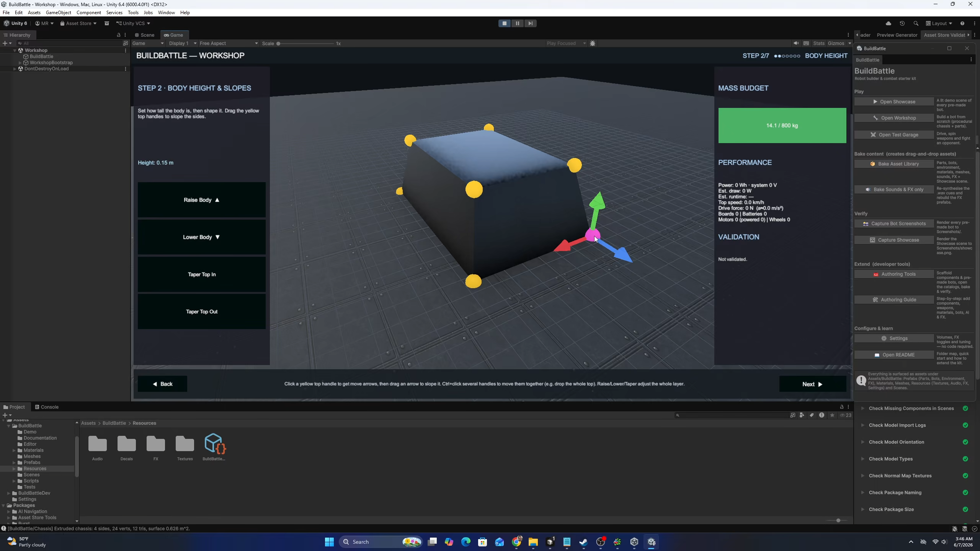Open the Display 1 dropdown

click(183, 43)
